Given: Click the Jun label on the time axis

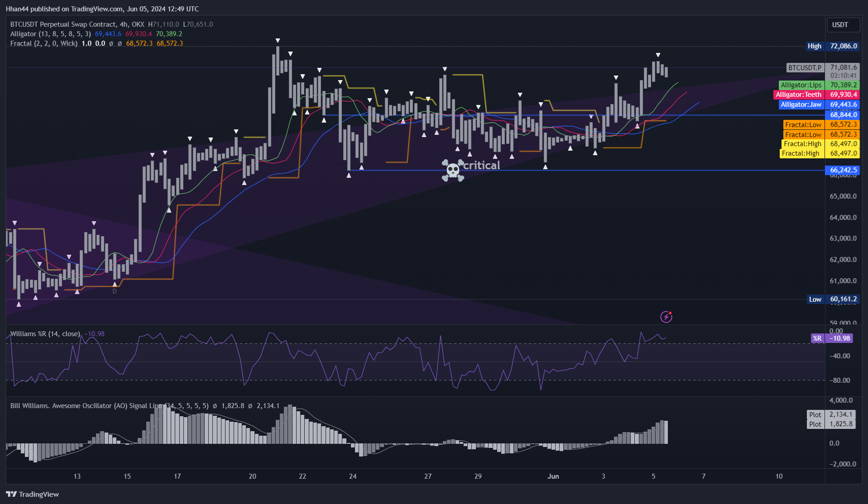Looking at the screenshot, I should click(553, 476).
